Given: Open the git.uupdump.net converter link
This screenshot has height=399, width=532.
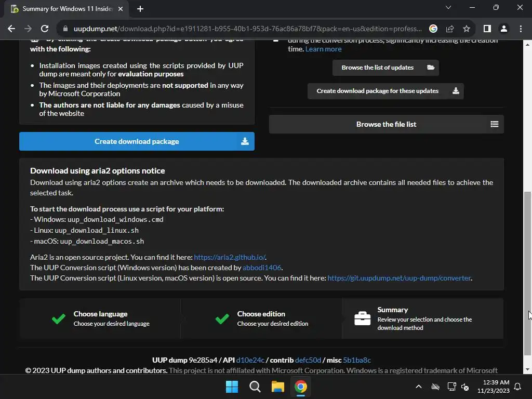Looking at the screenshot, I should pos(399,278).
